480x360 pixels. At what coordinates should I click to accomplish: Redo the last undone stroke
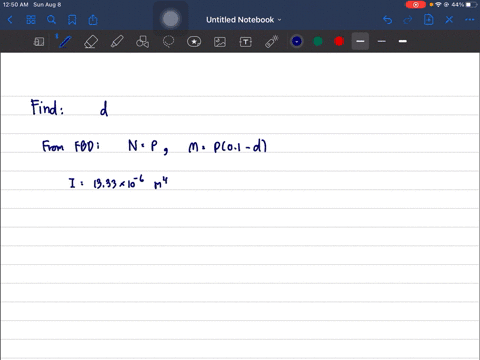click(408, 20)
